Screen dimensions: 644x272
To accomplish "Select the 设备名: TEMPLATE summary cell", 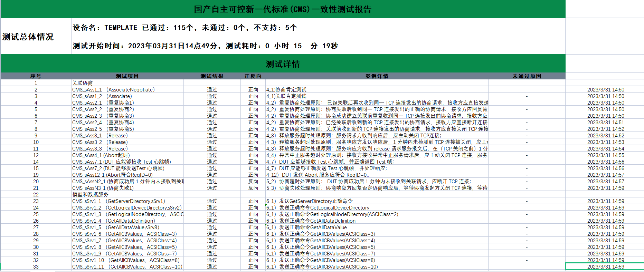I will click(x=318, y=27).
